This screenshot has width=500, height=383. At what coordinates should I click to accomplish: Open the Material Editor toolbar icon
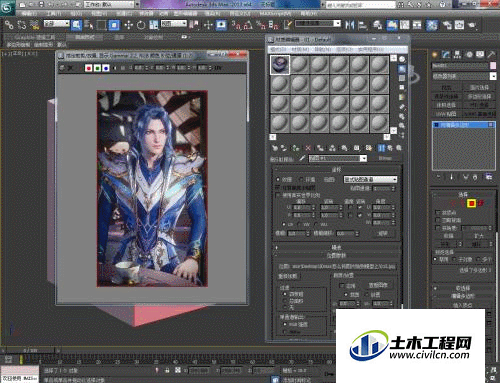pyautogui.click(x=432, y=25)
